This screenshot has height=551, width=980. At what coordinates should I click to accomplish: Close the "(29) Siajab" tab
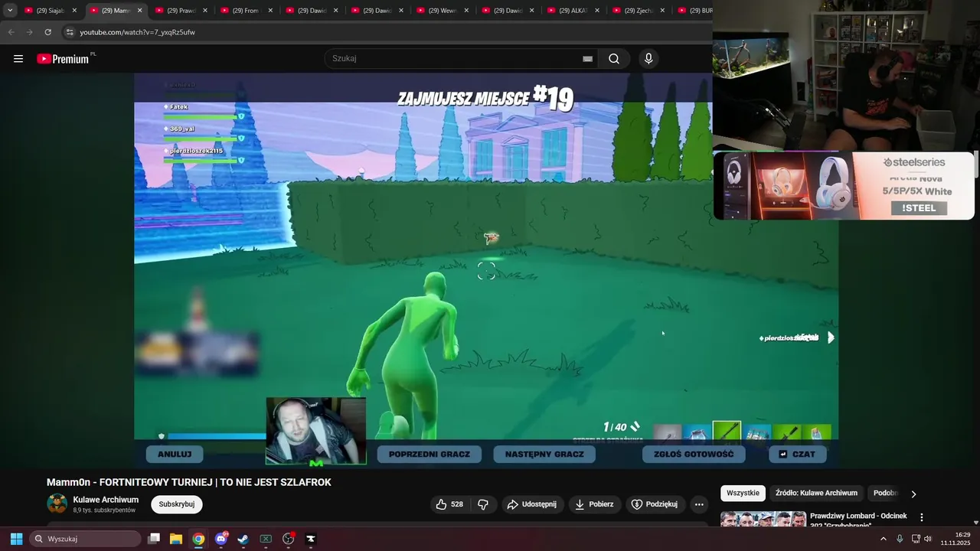pyautogui.click(x=74, y=11)
